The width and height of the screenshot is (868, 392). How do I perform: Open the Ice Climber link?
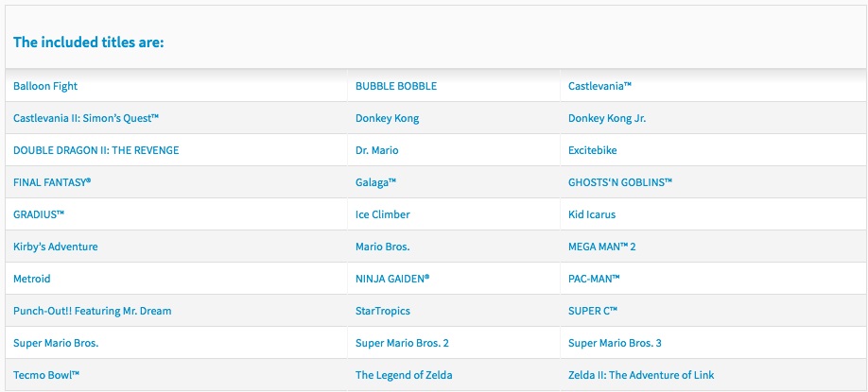pos(383,214)
